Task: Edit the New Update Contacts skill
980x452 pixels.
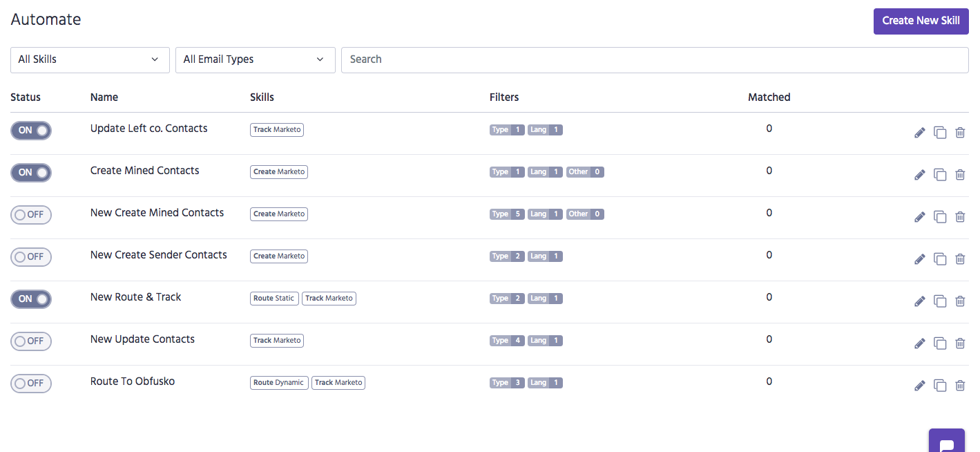Action: click(x=919, y=343)
